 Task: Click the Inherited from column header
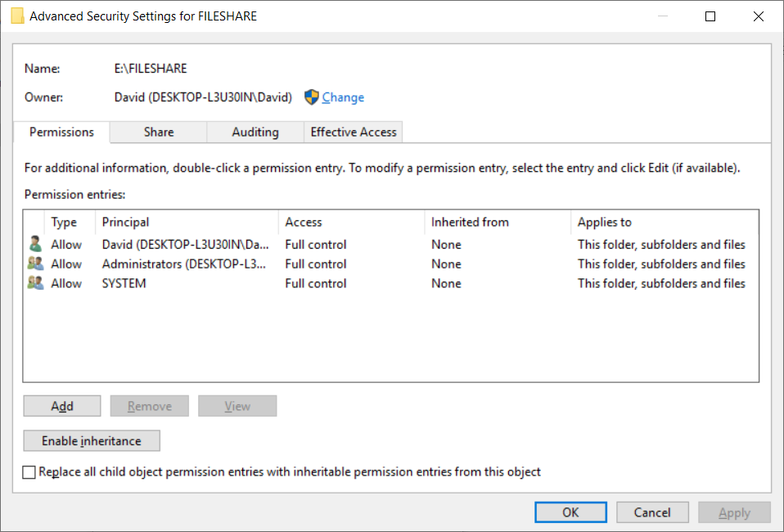[498, 222]
